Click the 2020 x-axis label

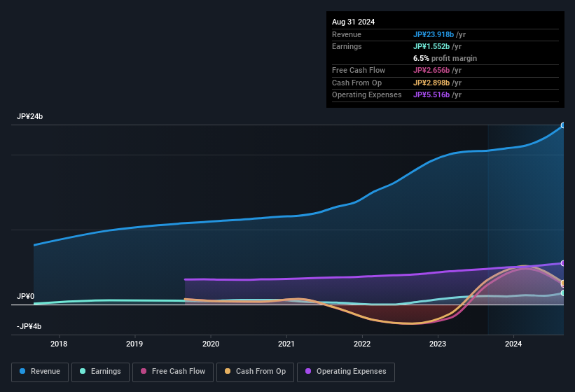pos(211,344)
